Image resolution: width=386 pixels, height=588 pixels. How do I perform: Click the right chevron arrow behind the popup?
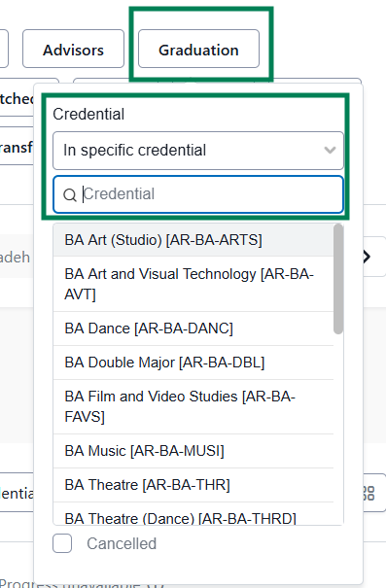367,257
